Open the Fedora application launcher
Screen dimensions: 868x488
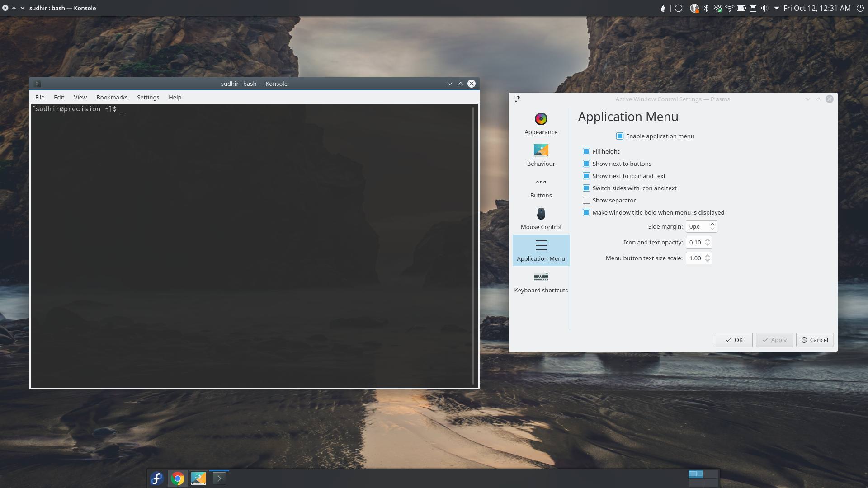[x=156, y=478]
